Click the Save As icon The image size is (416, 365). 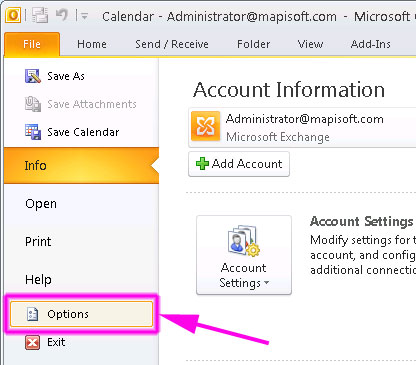(33, 76)
